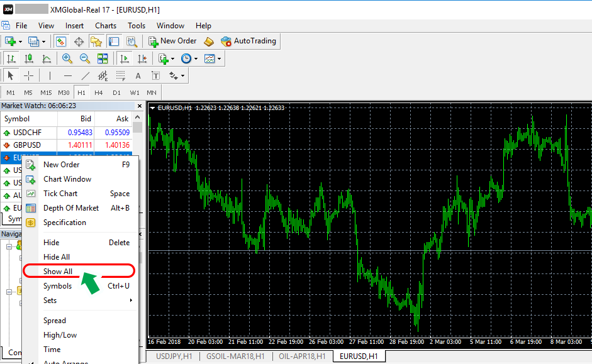The height and width of the screenshot is (364, 592).
Task: Tile chart windows
Action: [x=103, y=58]
